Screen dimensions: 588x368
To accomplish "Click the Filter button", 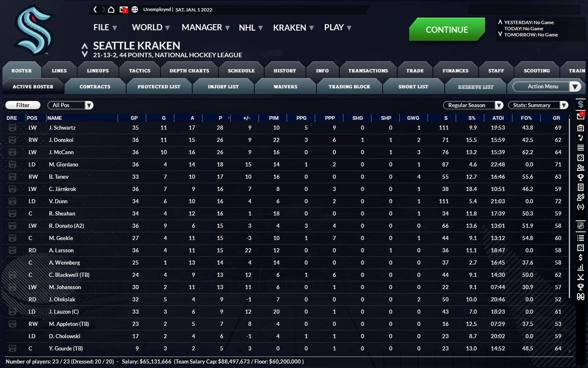I will pos(23,105).
